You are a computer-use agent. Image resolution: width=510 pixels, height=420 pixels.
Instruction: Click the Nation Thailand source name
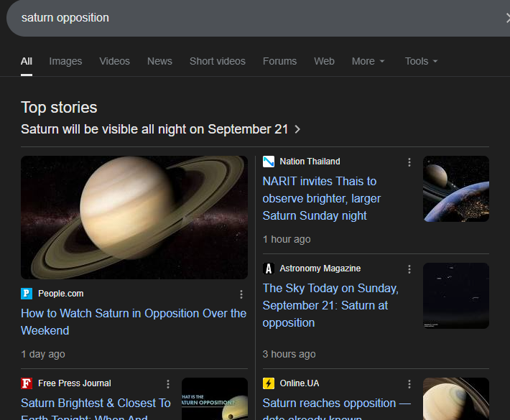point(310,162)
